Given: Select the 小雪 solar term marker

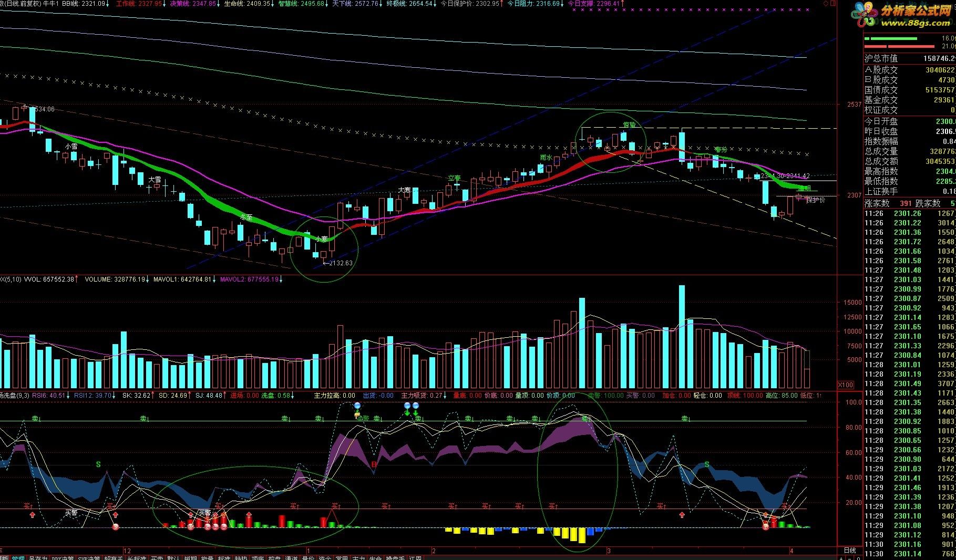Looking at the screenshot, I should click(x=71, y=147).
